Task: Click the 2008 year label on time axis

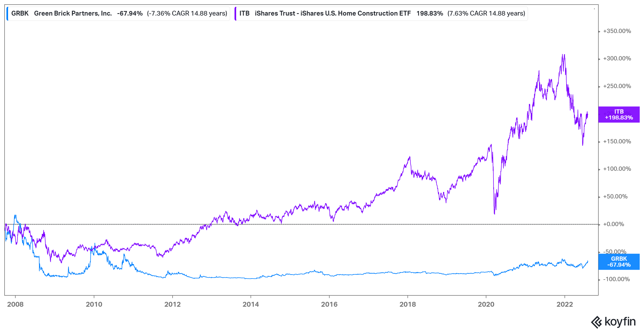Action: [15, 304]
